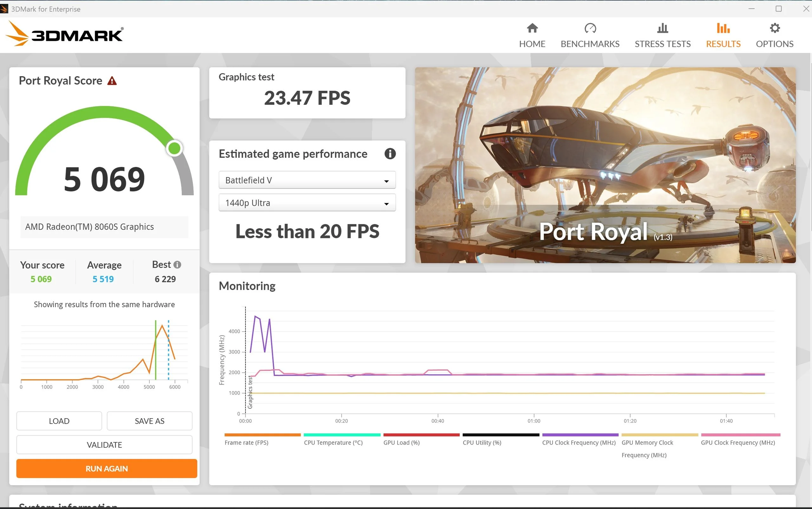Expand the 1440p Ultra resolution dropdown
The image size is (812, 509).
coord(307,203)
